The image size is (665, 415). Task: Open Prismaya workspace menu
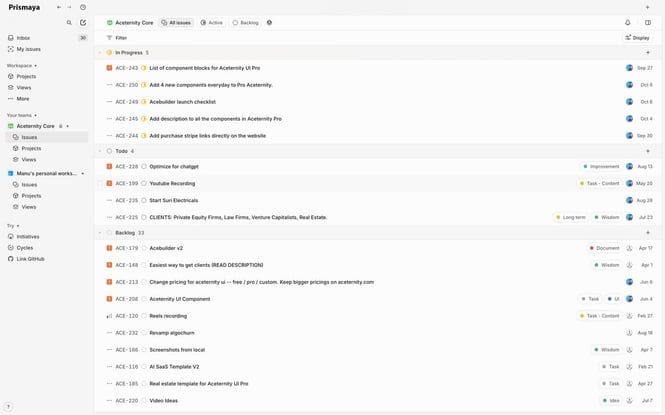pyautogui.click(x=24, y=7)
